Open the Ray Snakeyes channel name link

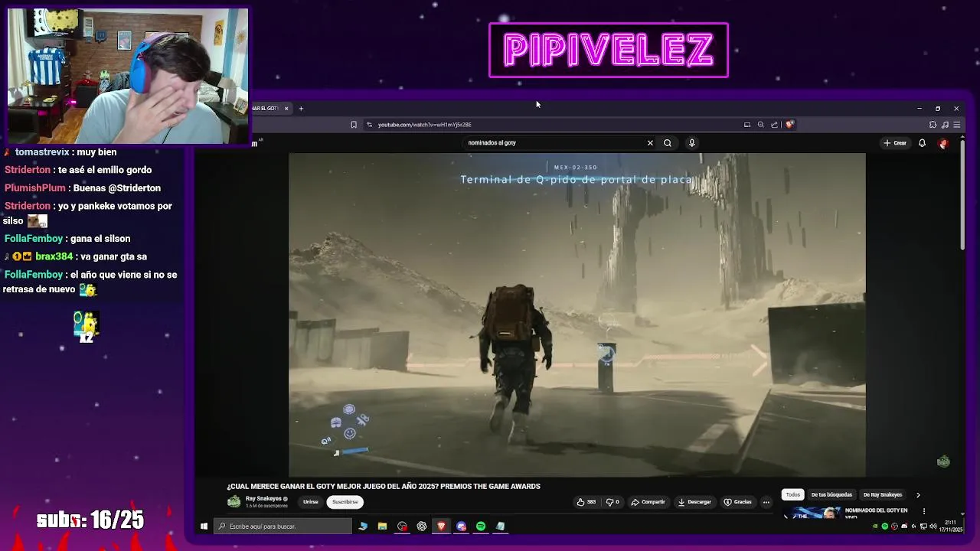click(x=263, y=499)
